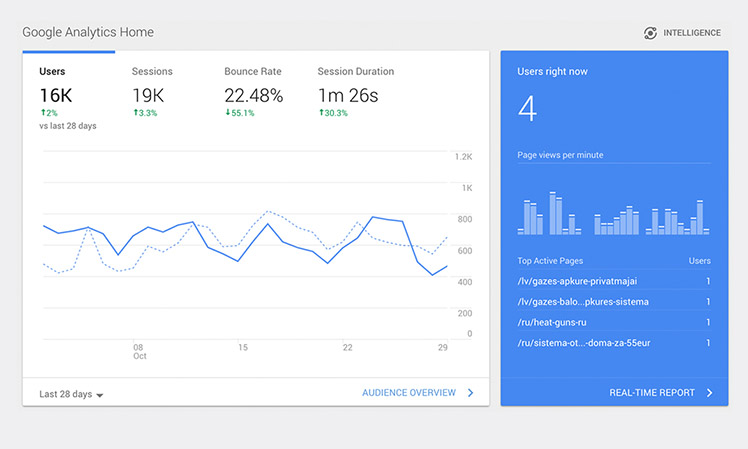Screen dimensions: 748x449
Task: Click the 22 date label on chart axis
Action: (347, 347)
